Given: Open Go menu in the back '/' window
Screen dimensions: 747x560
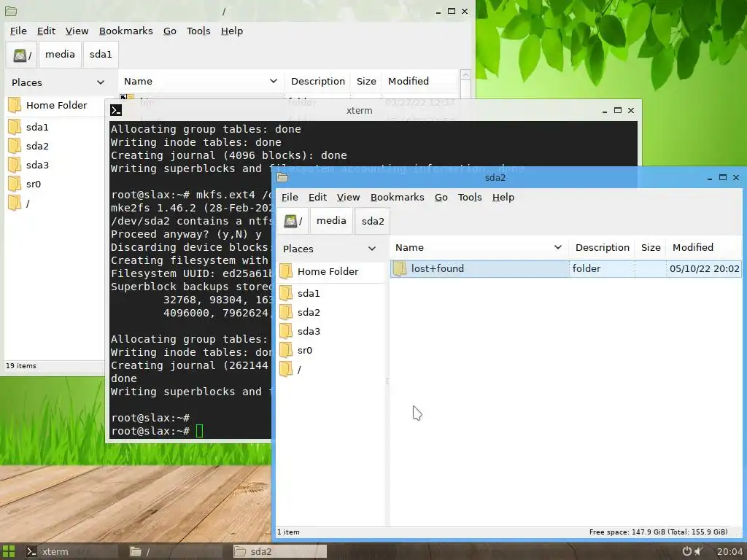Looking at the screenshot, I should pos(169,31).
